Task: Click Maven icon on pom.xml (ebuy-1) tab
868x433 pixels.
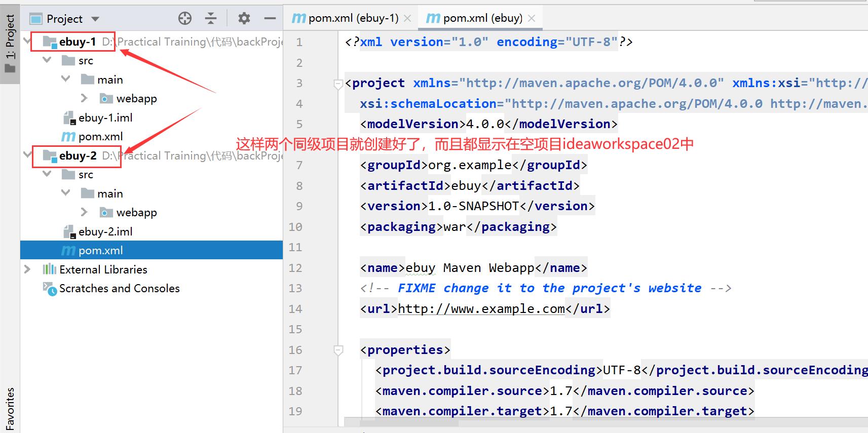Action: [299, 19]
